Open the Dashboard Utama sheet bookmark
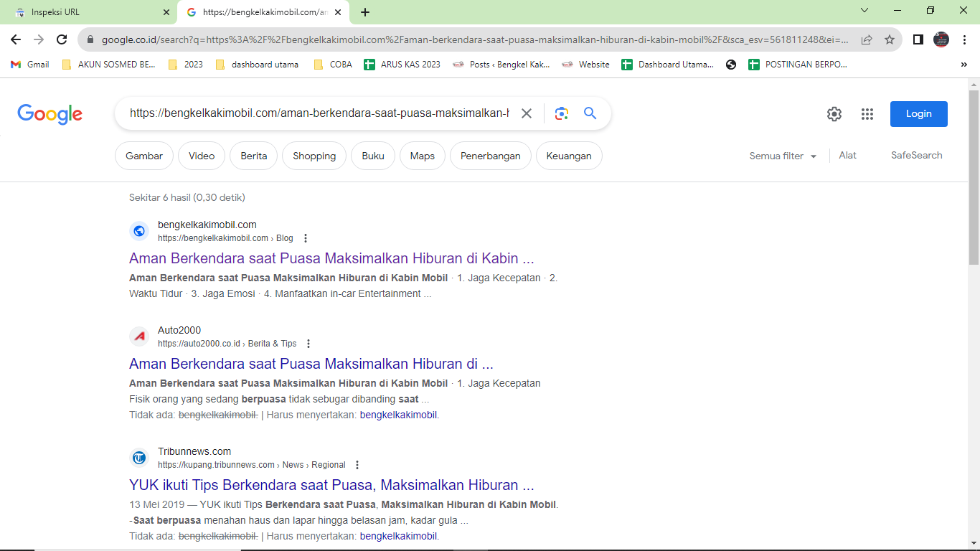980x551 pixels. (x=667, y=65)
